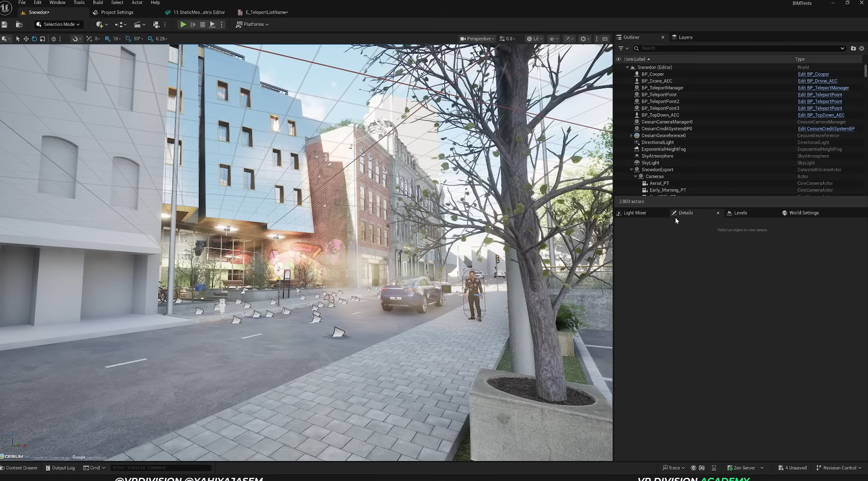Screen dimensions: 868x481
Task: Click the viewport layout grid icon
Action: [x=605, y=39]
